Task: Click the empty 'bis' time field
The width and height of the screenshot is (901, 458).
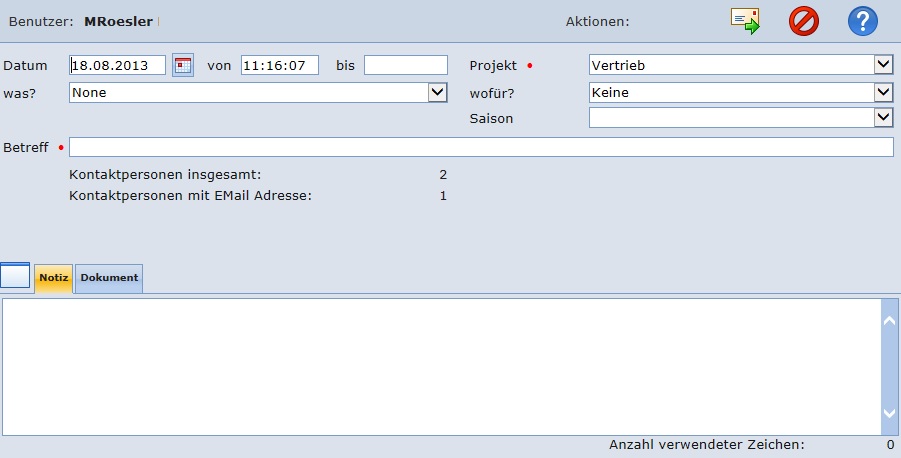Action: (405, 66)
